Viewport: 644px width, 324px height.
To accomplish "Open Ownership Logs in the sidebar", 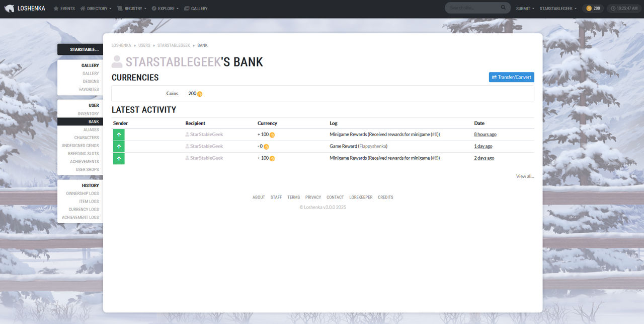I will [83, 193].
